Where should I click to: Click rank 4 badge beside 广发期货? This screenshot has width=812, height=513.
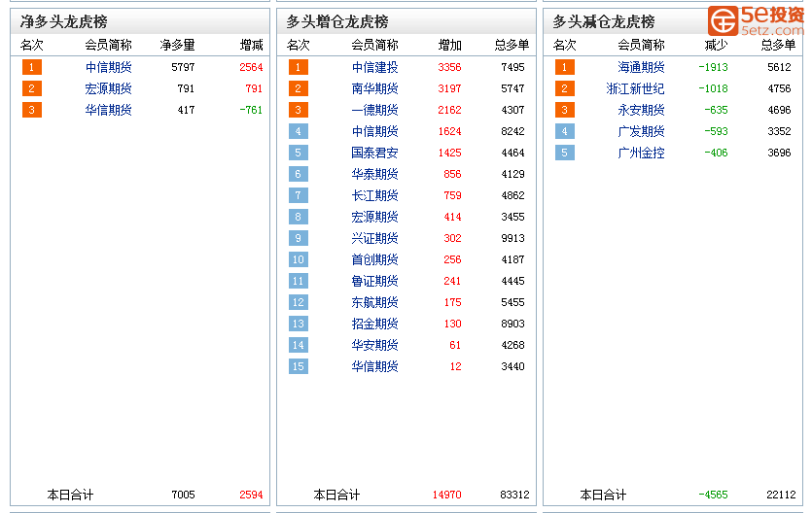click(564, 131)
